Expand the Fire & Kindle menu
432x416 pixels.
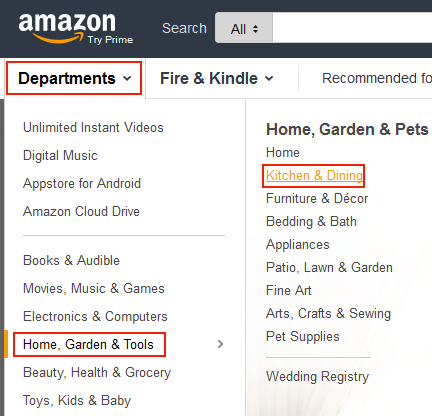[x=216, y=79]
